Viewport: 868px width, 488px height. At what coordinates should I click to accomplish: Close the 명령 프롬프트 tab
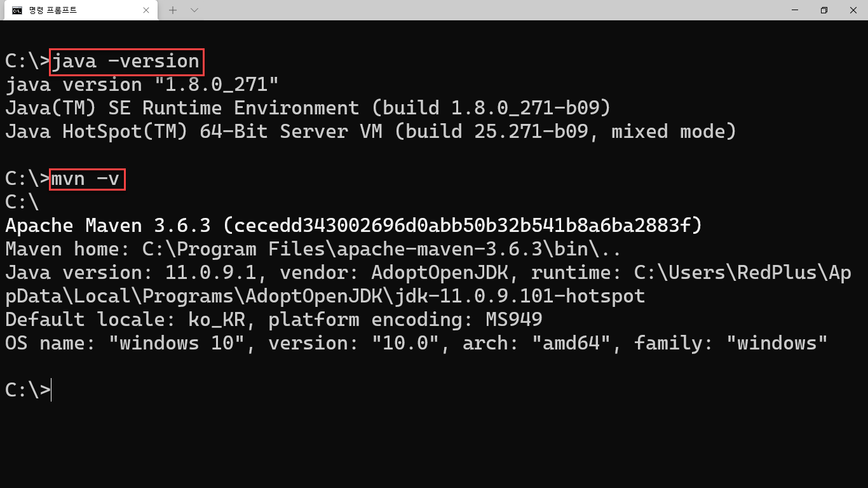pos(147,10)
